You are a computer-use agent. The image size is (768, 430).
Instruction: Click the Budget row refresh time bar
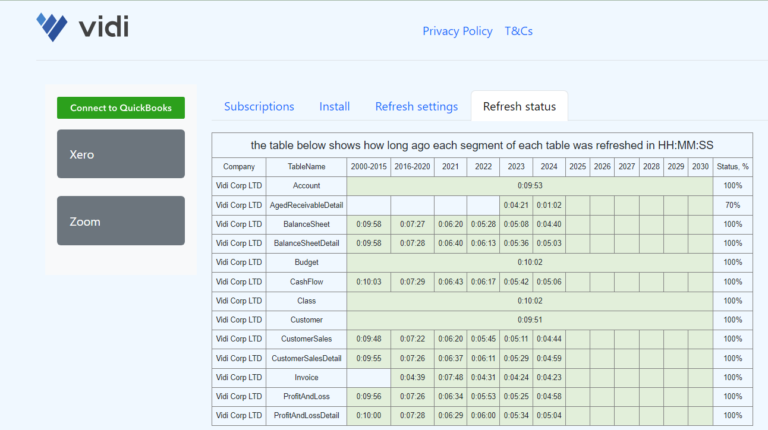[529, 262]
